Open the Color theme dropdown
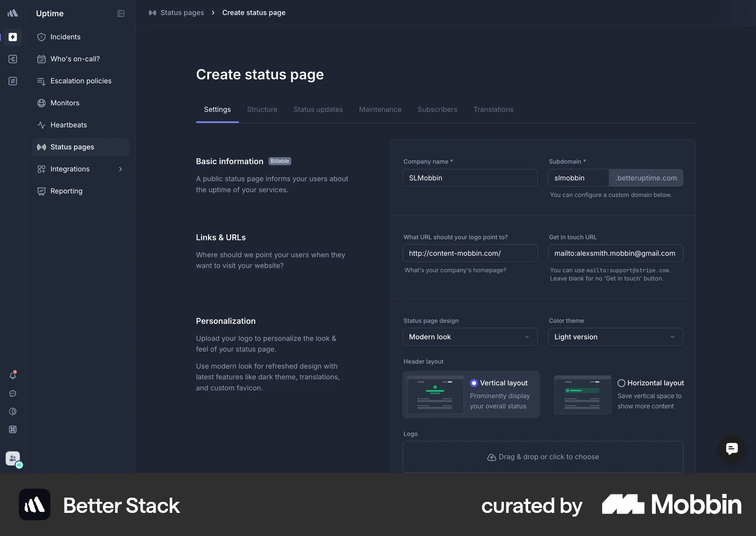The image size is (756, 536). [x=615, y=337]
